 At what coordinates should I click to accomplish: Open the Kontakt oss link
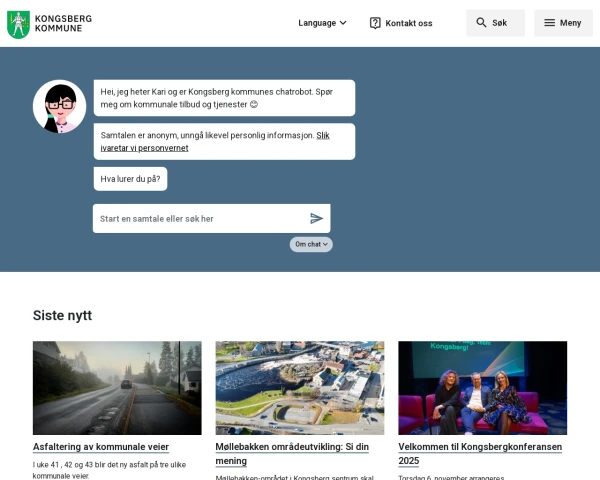[401, 23]
